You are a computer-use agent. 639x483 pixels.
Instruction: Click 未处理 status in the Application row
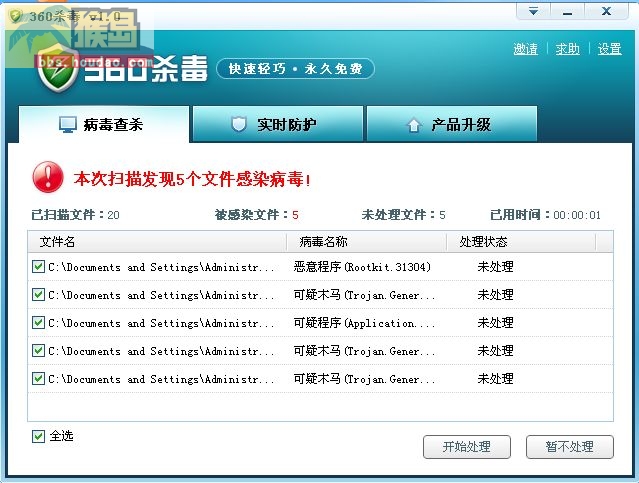[x=495, y=323]
